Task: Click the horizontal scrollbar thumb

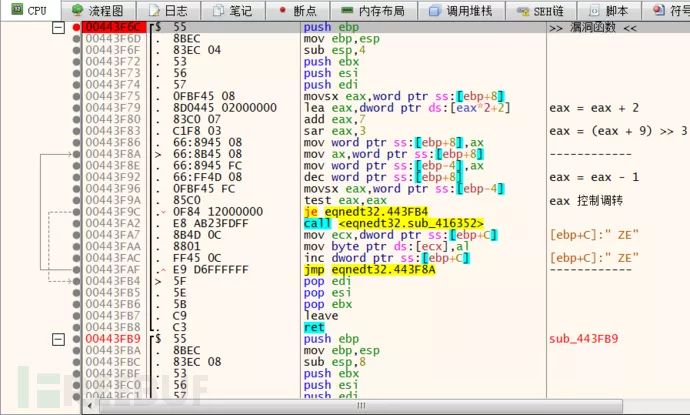Action: (361, 406)
